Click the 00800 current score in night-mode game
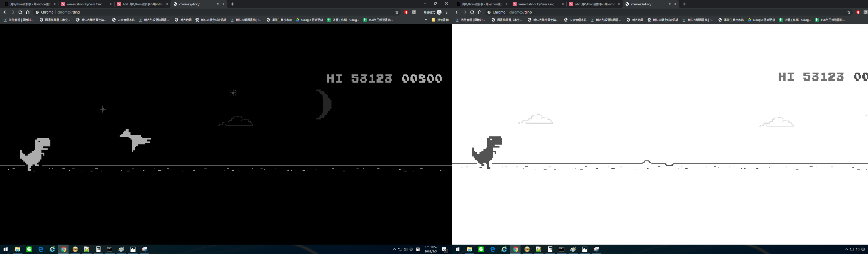This screenshot has height=254, width=868. pos(422,78)
